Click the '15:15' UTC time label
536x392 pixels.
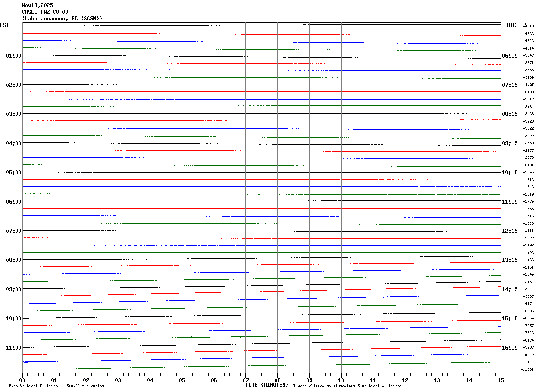(510, 319)
